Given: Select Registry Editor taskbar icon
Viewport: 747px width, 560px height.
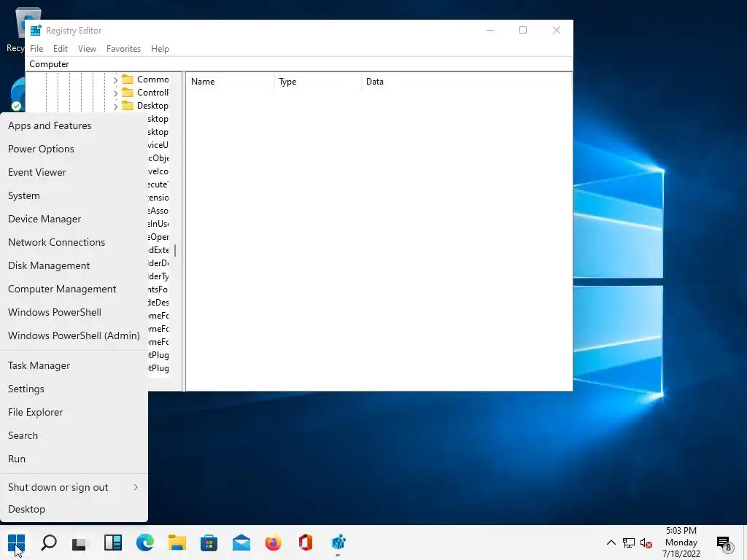Looking at the screenshot, I should click(338, 542).
